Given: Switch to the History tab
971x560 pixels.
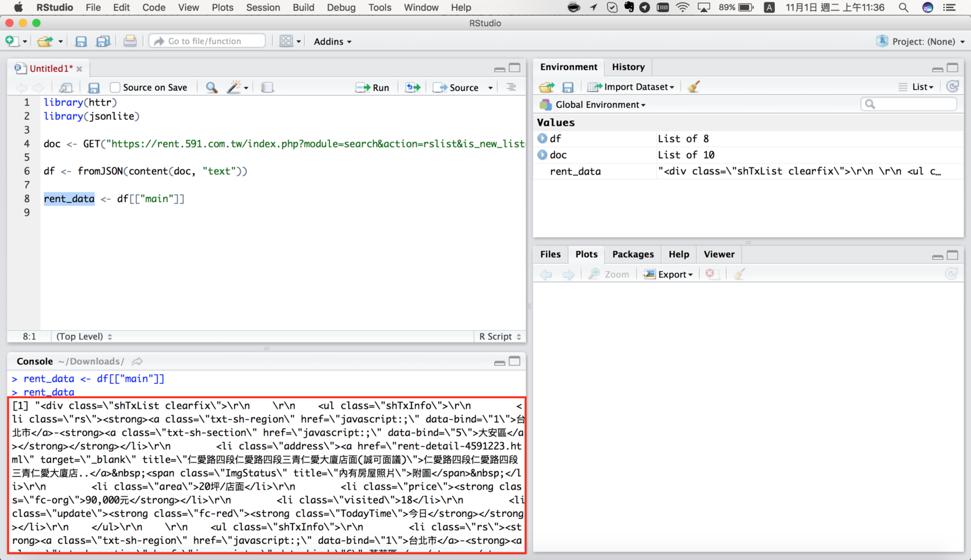Looking at the screenshot, I should click(x=628, y=67).
